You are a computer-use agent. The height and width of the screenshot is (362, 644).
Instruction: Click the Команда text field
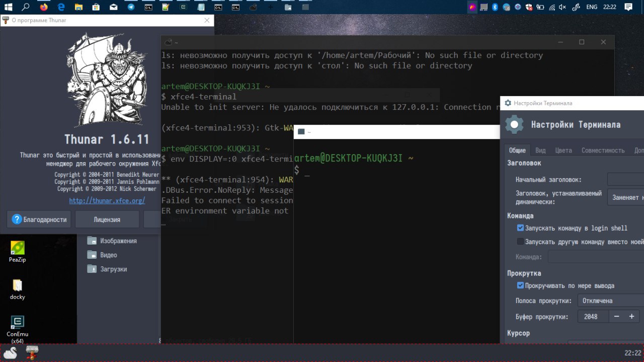596,257
